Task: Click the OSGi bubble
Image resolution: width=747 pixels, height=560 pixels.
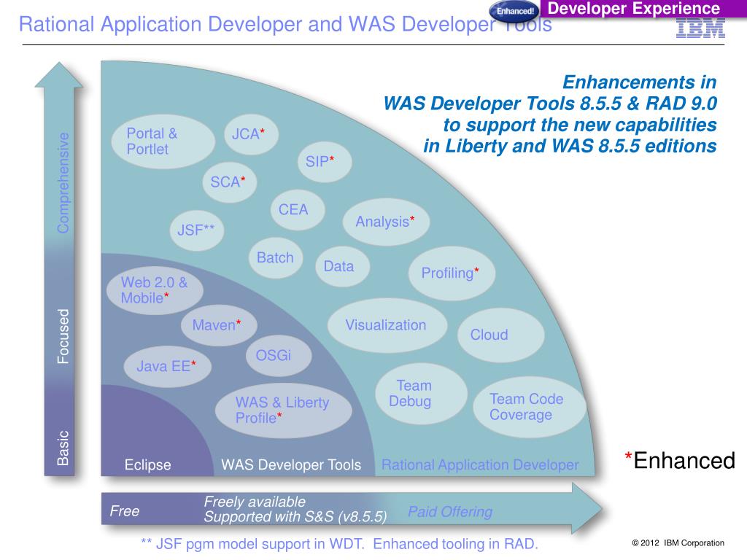Action: click(x=279, y=356)
